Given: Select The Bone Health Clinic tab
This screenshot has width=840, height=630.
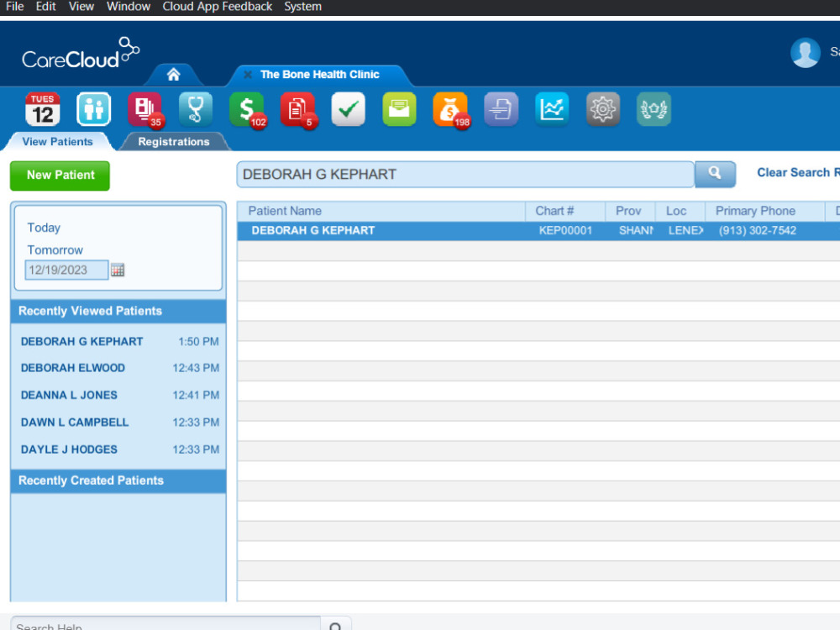Looking at the screenshot, I should [x=320, y=75].
